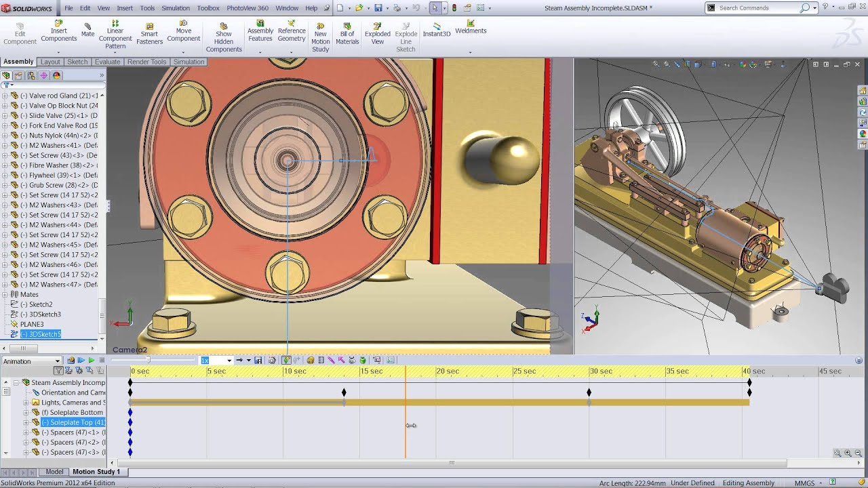Select PLANE3 in the feature tree
Viewport: 868px width, 488px height.
32,324
